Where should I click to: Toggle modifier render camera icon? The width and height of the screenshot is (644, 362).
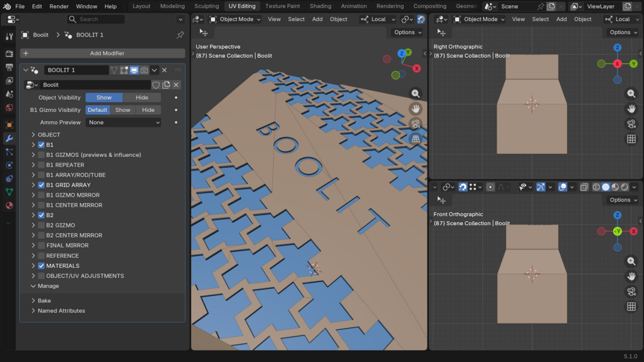point(144,70)
